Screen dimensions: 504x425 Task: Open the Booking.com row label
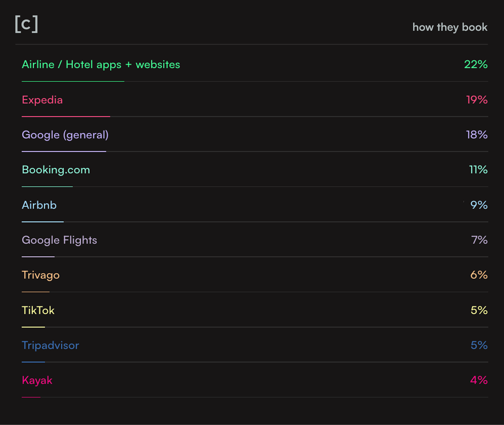[56, 170]
